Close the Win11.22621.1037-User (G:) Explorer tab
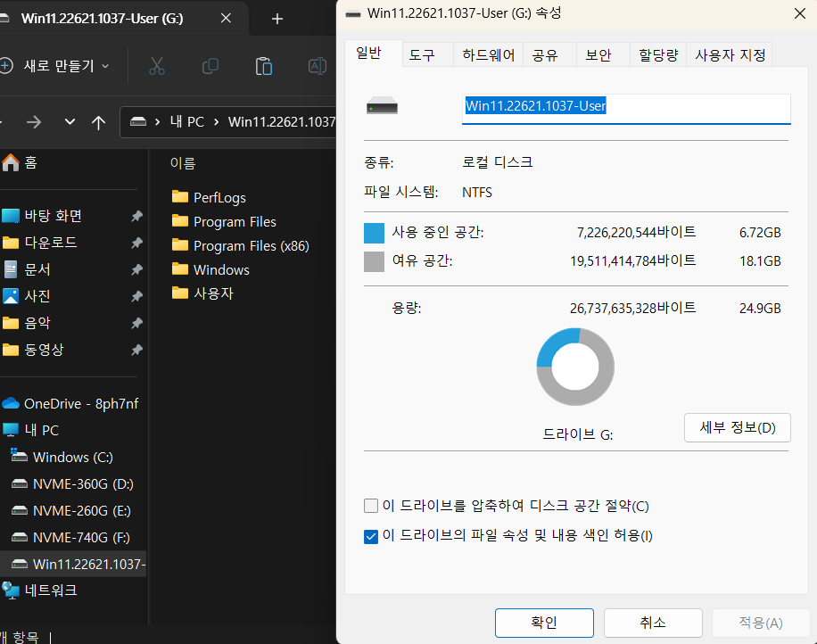Screen dimensions: 817x644 [226, 18]
